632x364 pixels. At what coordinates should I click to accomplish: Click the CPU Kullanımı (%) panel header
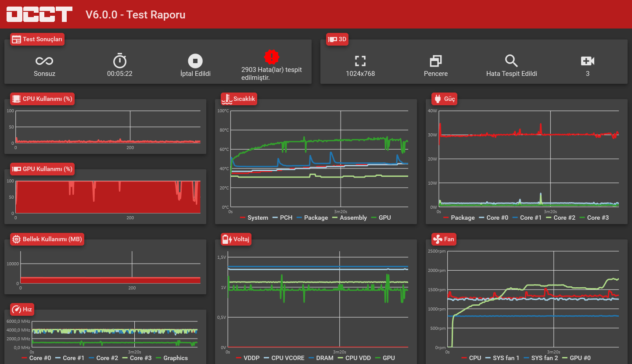(x=42, y=99)
